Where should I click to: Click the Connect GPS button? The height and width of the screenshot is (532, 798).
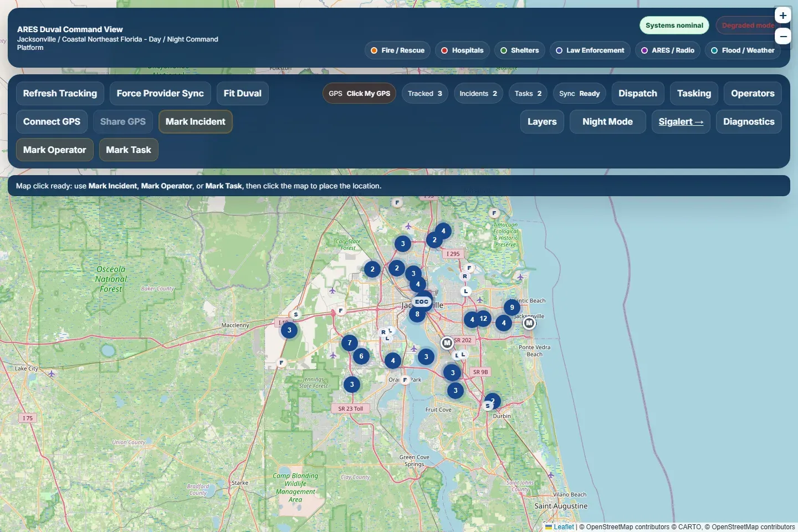[52, 122]
